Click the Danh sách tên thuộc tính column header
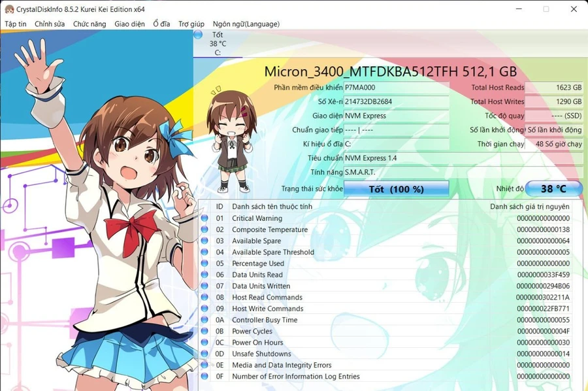Viewport: 588px width, 391px height. 272,207
